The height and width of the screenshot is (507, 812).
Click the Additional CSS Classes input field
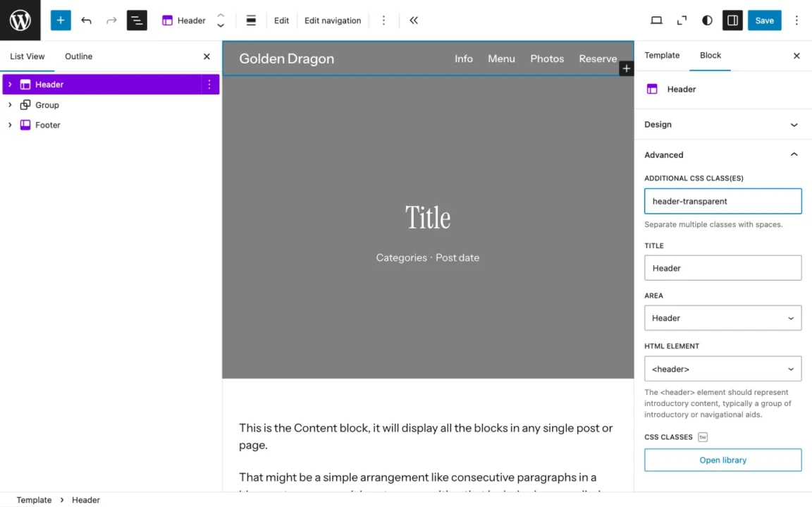pyautogui.click(x=722, y=201)
